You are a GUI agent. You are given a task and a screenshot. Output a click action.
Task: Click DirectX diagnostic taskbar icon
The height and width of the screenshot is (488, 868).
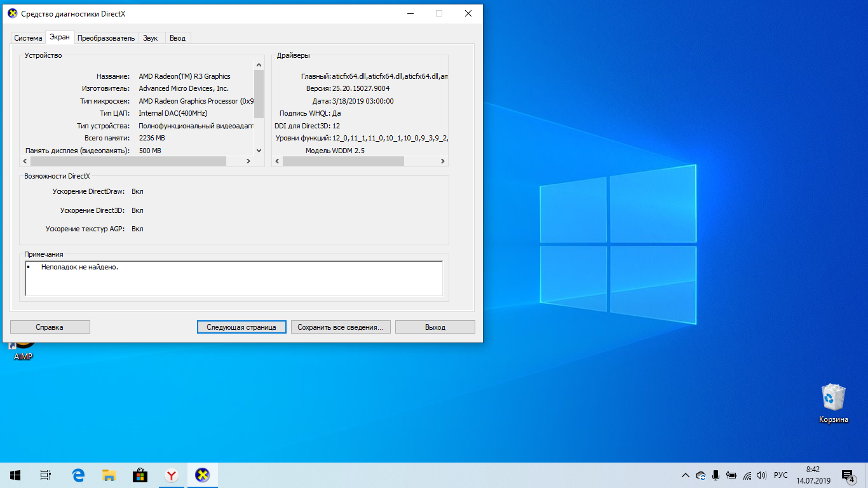pos(203,475)
